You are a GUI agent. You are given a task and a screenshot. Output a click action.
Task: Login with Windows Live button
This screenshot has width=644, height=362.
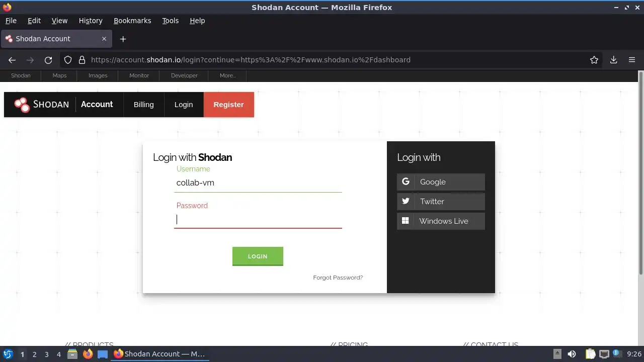pyautogui.click(x=441, y=221)
